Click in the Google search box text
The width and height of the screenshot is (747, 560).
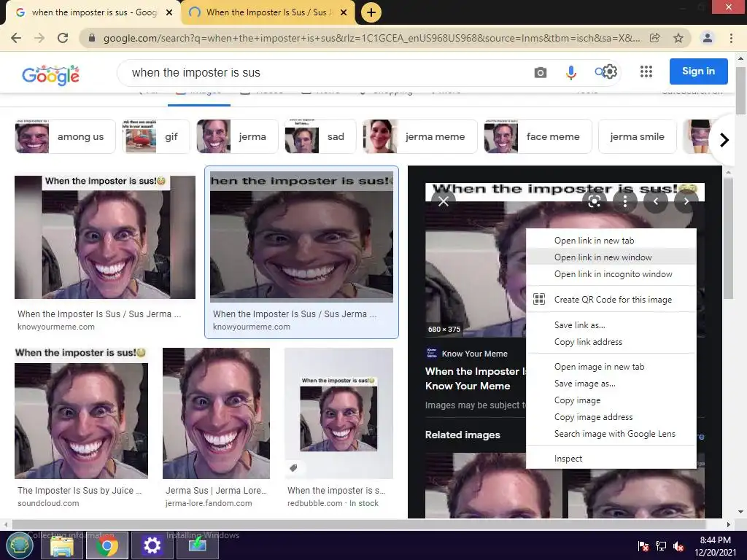click(x=196, y=73)
